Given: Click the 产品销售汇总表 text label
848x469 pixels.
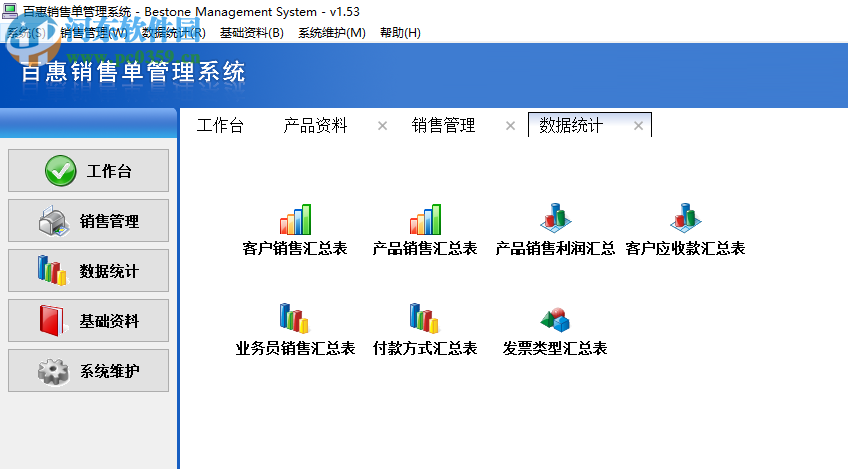Looking at the screenshot, I should coord(425,248).
